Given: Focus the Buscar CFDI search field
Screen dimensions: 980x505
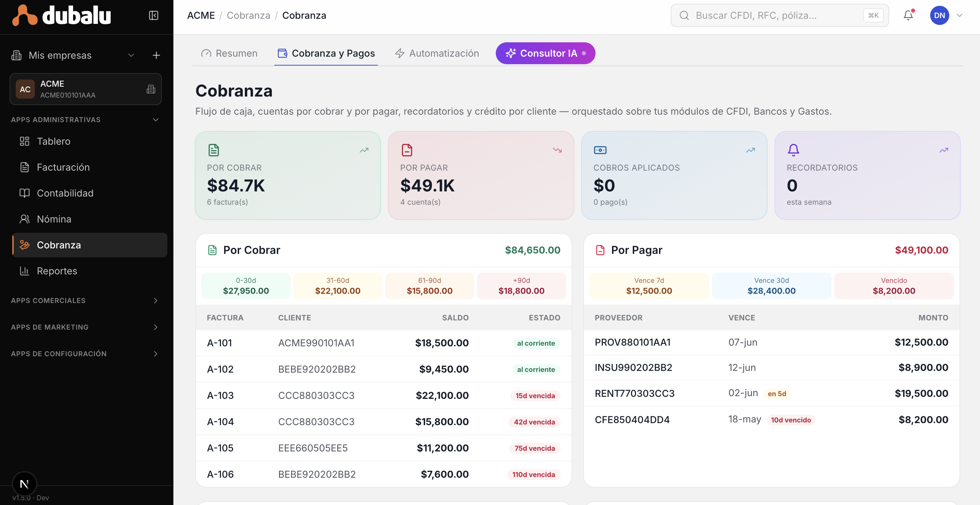Looking at the screenshot, I should tap(780, 15).
